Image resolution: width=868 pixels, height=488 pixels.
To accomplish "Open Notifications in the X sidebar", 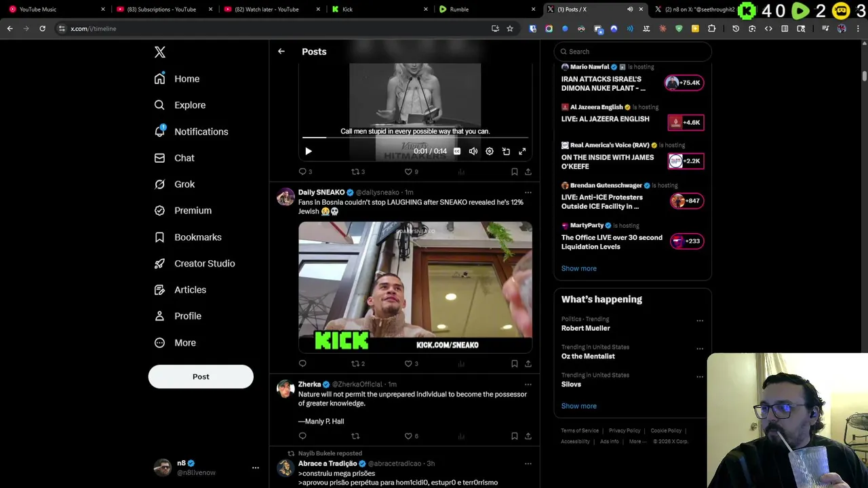I will pyautogui.click(x=191, y=131).
